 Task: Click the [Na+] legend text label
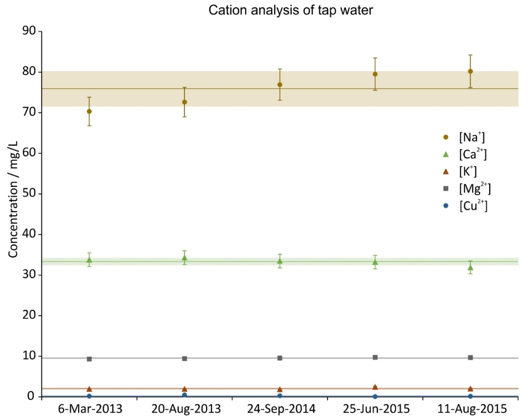click(472, 137)
